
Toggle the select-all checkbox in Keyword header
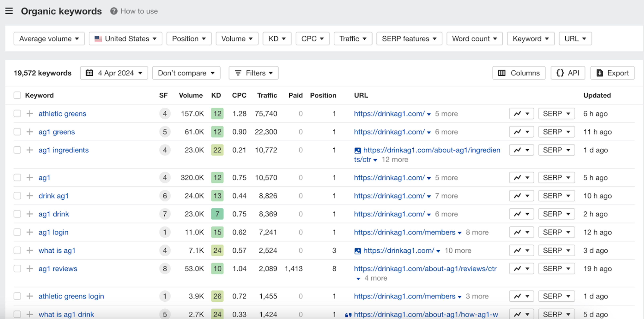tap(17, 95)
